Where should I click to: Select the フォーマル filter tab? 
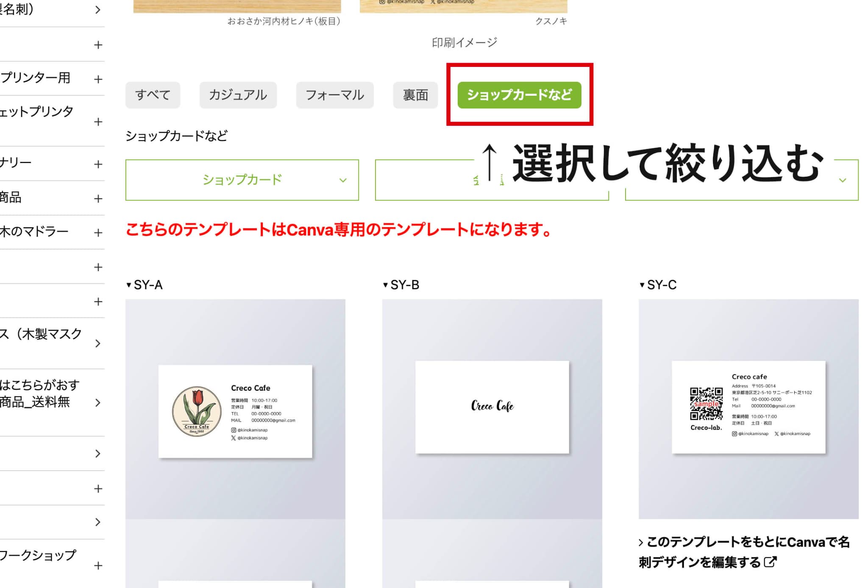[334, 95]
